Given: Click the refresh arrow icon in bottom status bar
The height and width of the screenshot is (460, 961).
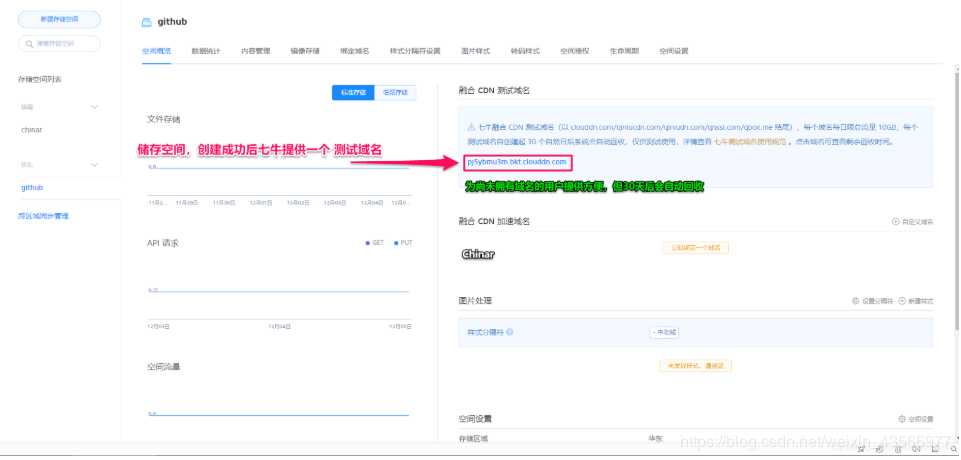Looking at the screenshot, I should tap(879, 449).
